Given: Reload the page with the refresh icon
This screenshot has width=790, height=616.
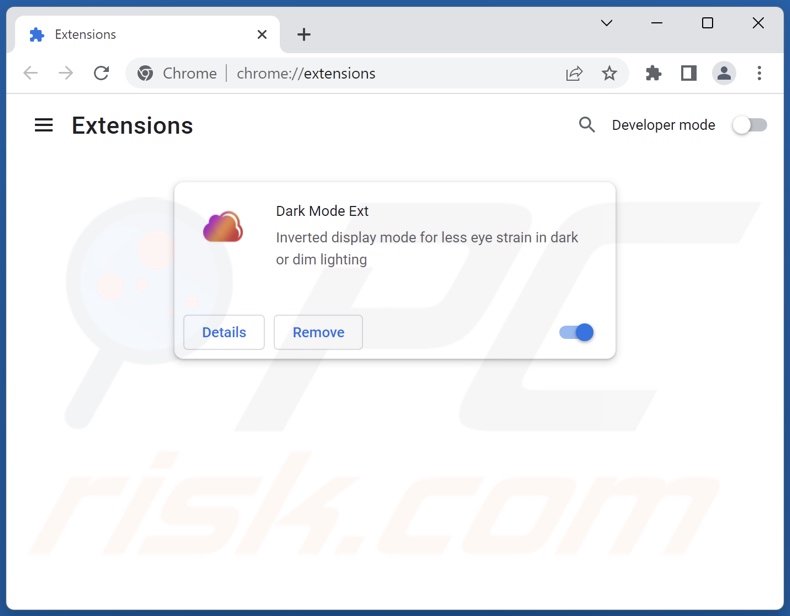Looking at the screenshot, I should tap(101, 74).
